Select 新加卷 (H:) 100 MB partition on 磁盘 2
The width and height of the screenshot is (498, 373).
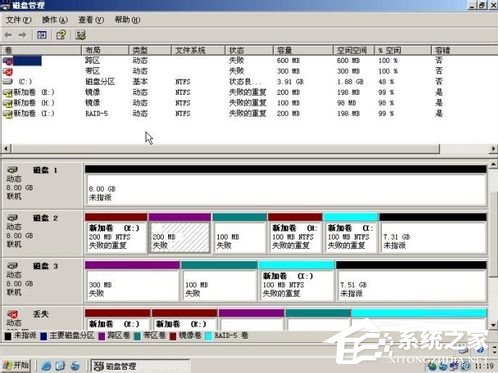click(295, 233)
